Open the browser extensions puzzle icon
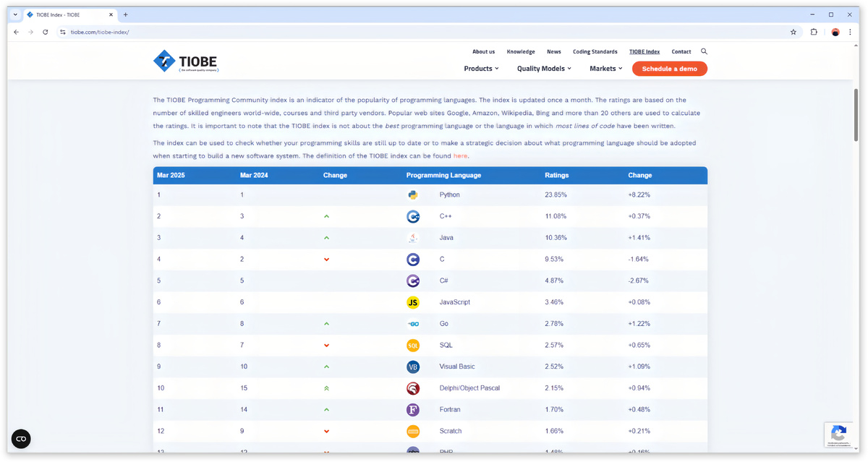This screenshot has height=462, width=868. coord(814,32)
